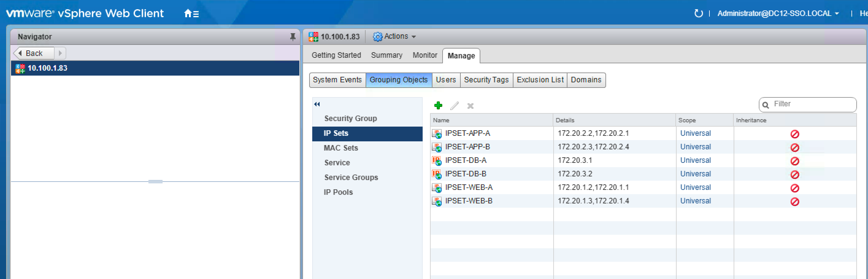Select Security Group in the sidebar

click(x=350, y=118)
